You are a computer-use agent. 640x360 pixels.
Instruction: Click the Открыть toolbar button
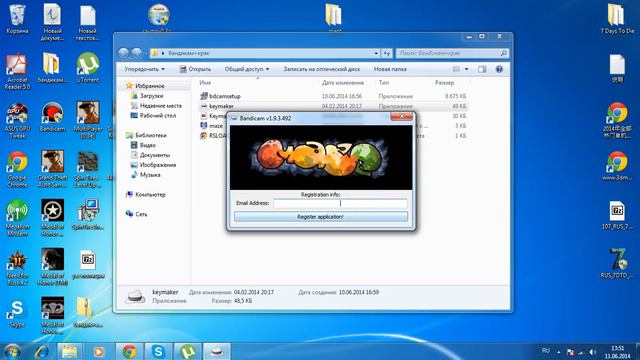click(195, 69)
